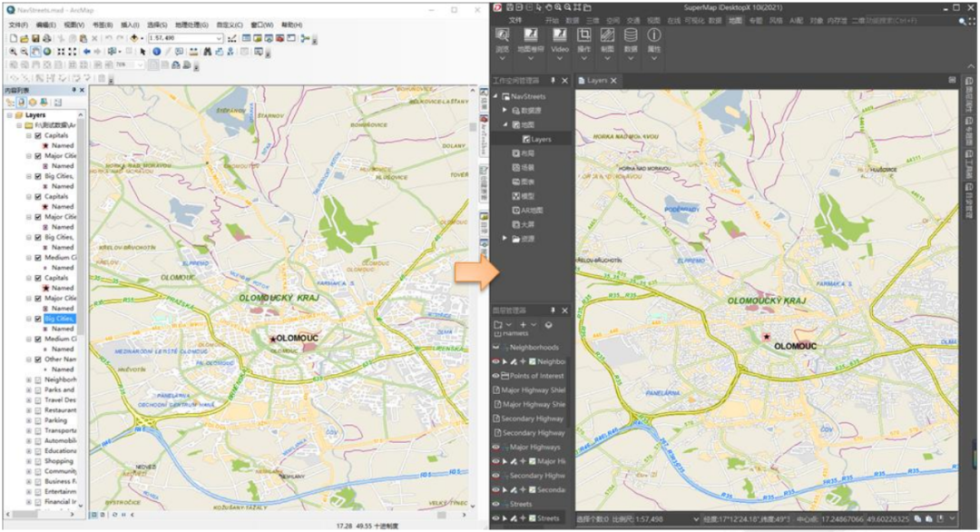Select 场景 scene item in workspace tree
The image size is (980, 532).
(524, 168)
